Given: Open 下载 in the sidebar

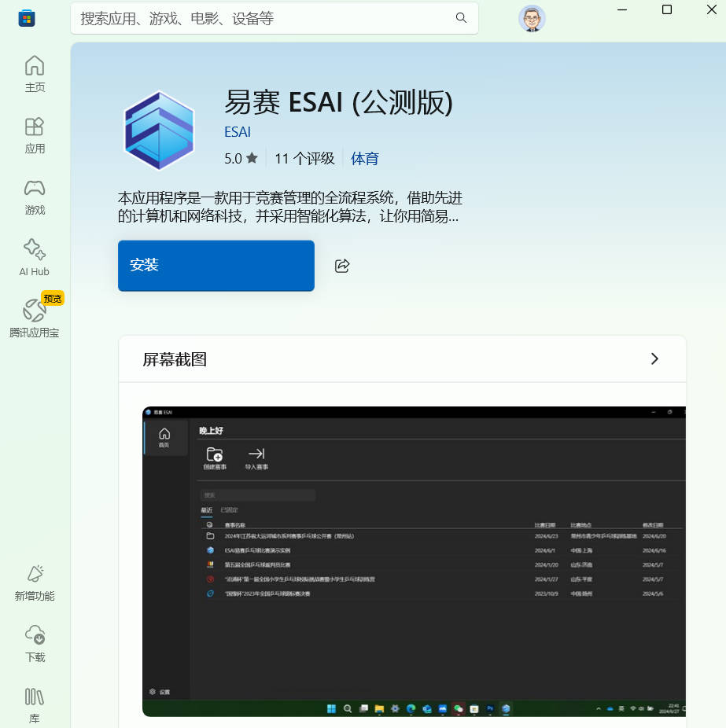Looking at the screenshot, I should click(x=35, y=644).
